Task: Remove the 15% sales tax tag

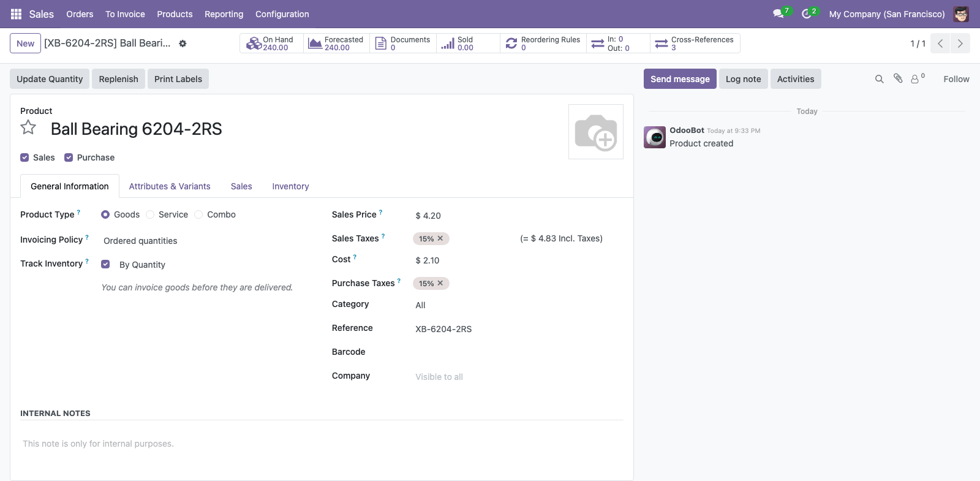Action: pyautogui.click(x=440, y=238)
